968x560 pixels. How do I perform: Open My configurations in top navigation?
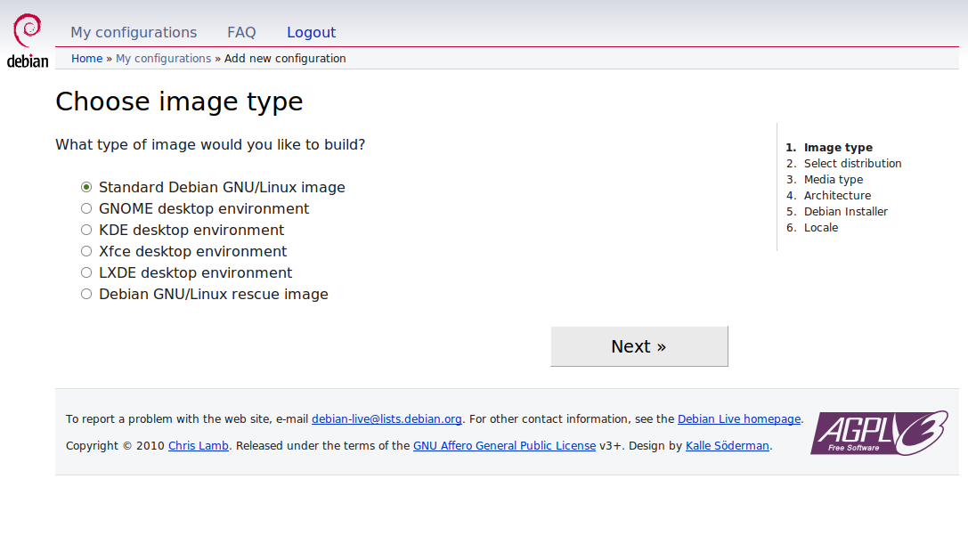134,32
